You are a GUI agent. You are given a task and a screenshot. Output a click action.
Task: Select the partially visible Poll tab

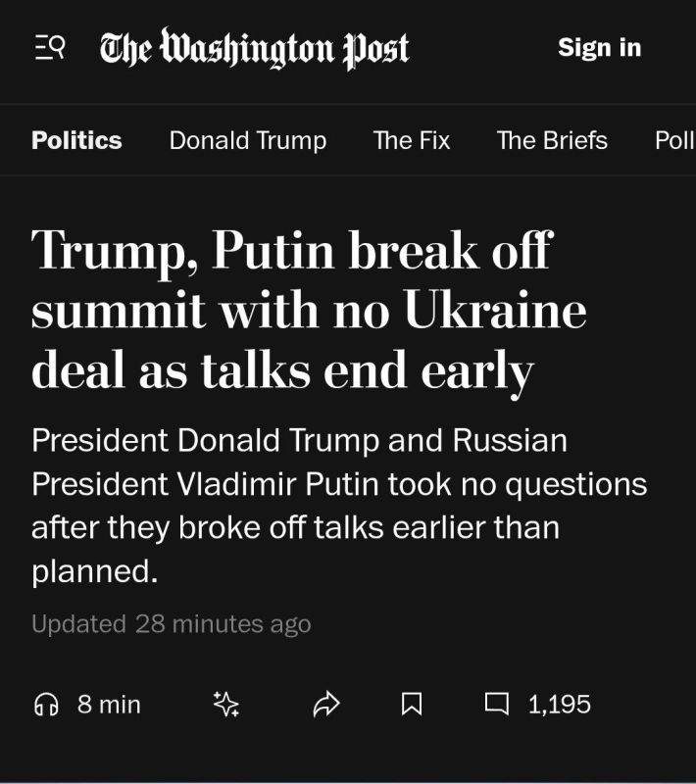pos(674,140)
